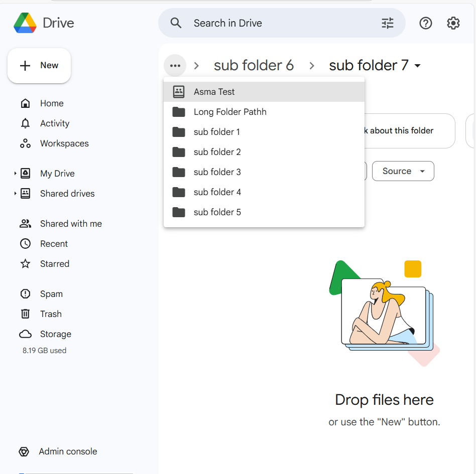Select the Home sidebar icon
Viewport: 476px width, 474px height.
[x=25, y=103]
